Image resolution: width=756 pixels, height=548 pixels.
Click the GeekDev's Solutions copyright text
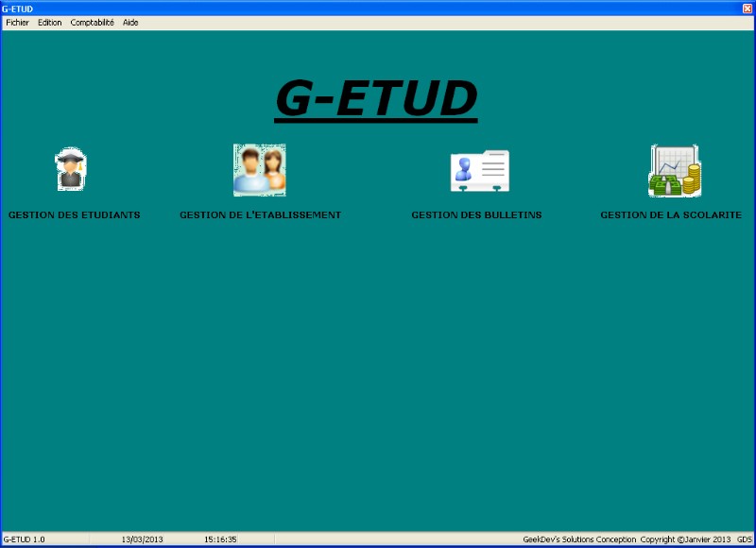point(627,539)
